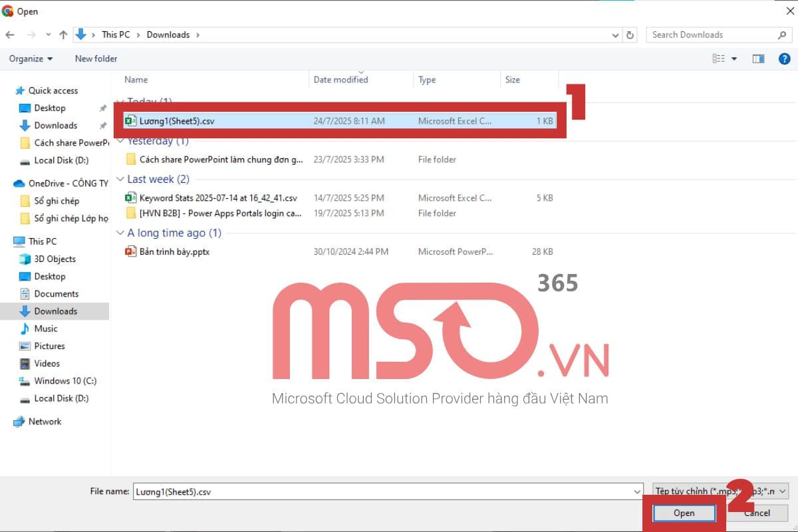The height and width of the screenshot is (532, 798).
Task: Click the Lương1(Sheet5).csv Excel icon
Action: point(130,121)
